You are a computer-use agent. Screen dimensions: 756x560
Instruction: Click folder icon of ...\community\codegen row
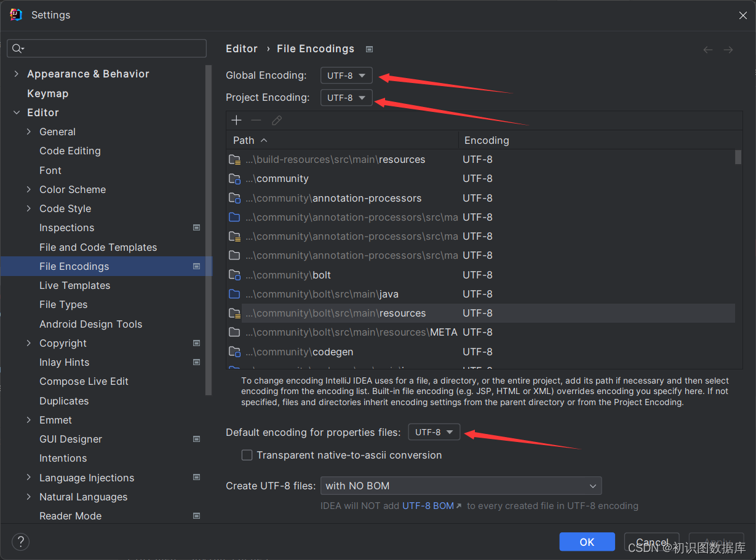234,352
